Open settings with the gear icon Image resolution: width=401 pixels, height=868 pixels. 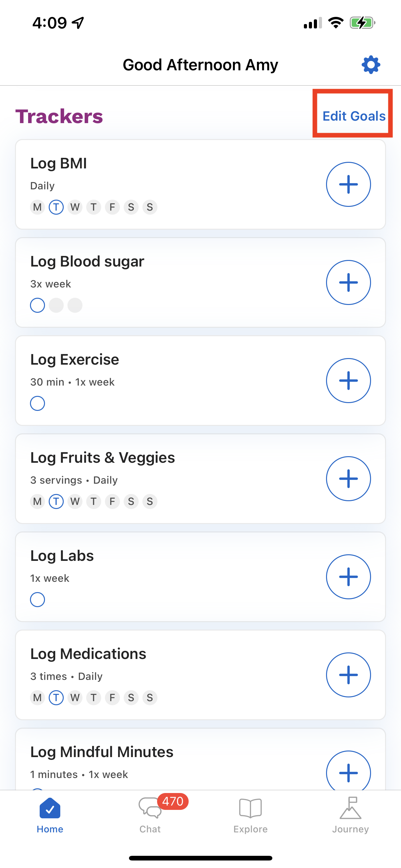click(371, 65)
